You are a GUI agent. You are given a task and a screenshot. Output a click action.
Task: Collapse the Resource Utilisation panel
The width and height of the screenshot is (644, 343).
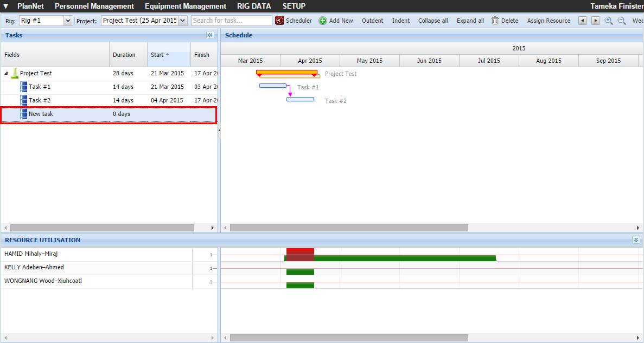pos(636,240)
